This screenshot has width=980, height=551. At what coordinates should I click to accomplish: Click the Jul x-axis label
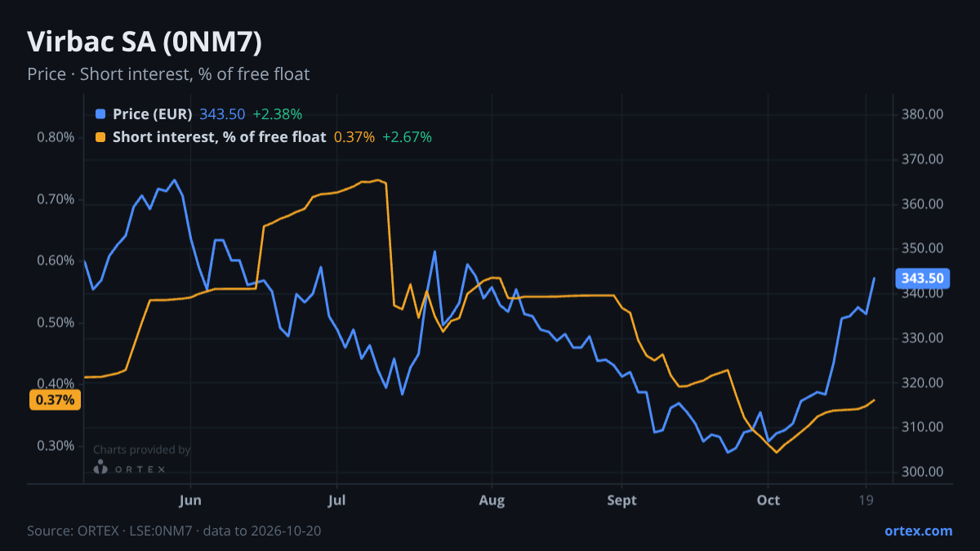pyautogui.click(x=336, y=500)
